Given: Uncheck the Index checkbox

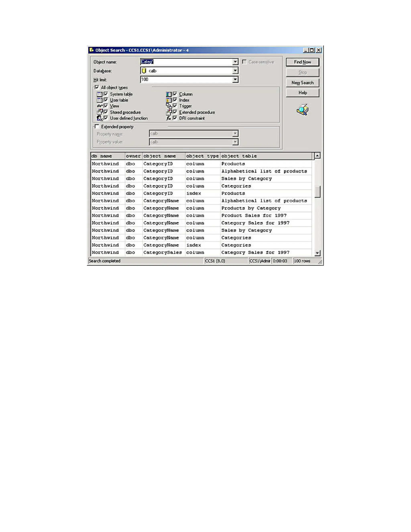Looking at the screenshot, I should tap(175, 100).
